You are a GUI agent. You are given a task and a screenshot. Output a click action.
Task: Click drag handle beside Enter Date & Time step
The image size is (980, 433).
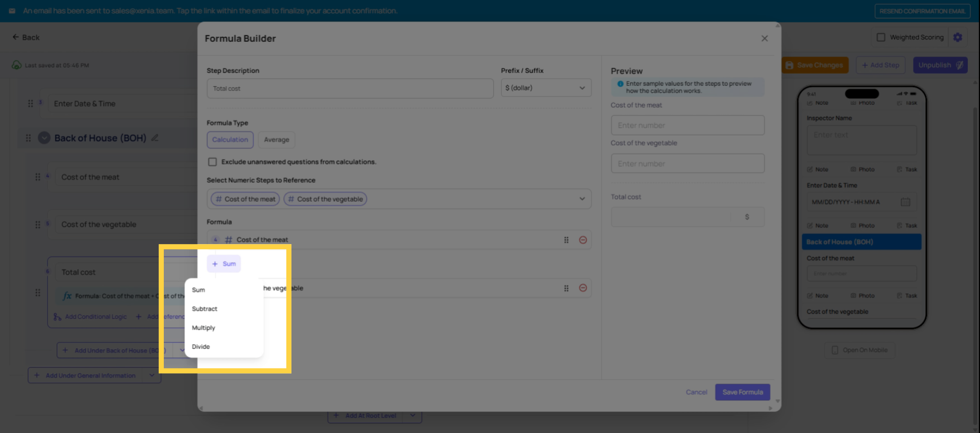[x=31, y=103]
